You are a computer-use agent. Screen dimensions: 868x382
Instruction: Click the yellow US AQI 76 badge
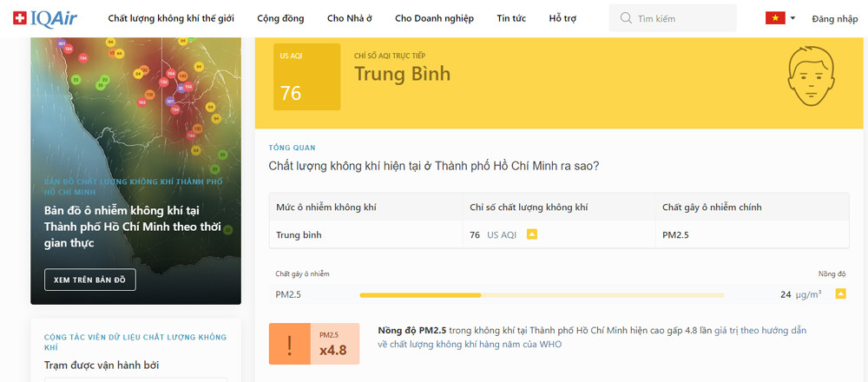[x=302, y=76]
